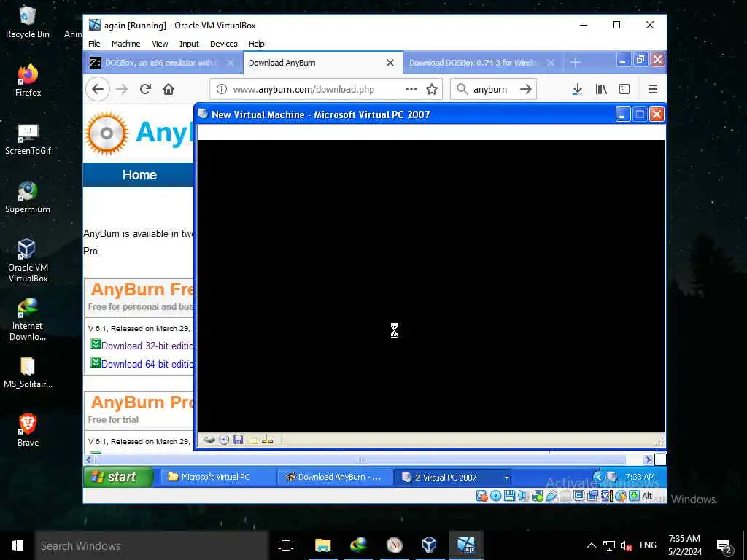Click VirtualBox virtualization features V indicator

pyautogui.click(x=606, y=496)
